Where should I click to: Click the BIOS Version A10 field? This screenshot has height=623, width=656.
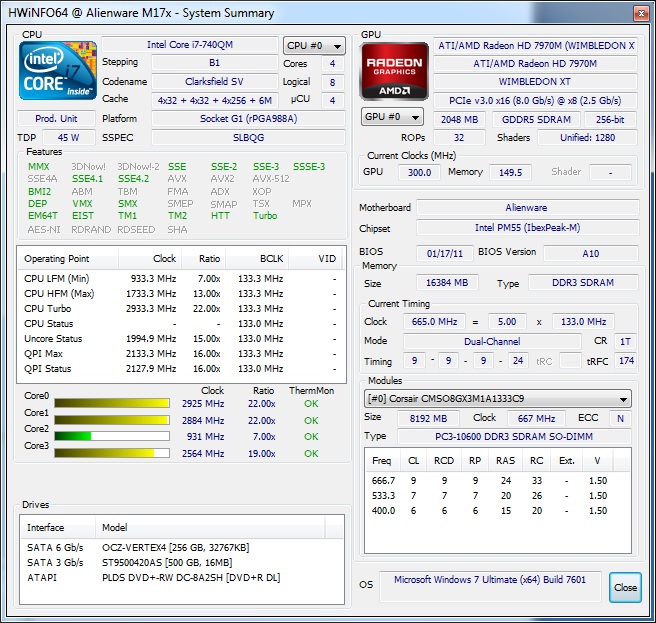pyautogui.click(x=591, y=254)
